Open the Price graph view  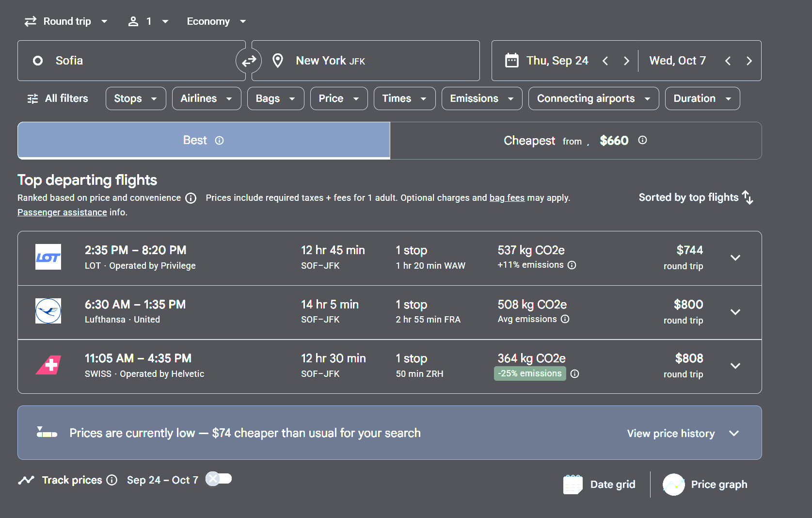[705, 485]
